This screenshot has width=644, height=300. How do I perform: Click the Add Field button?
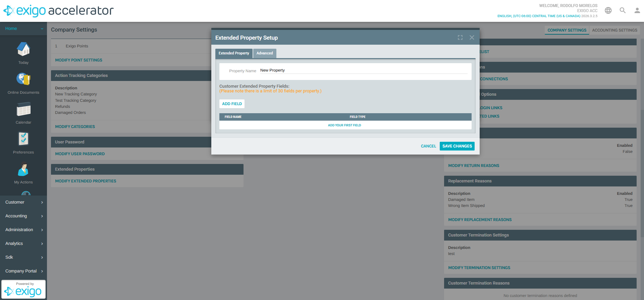[232, 104]
